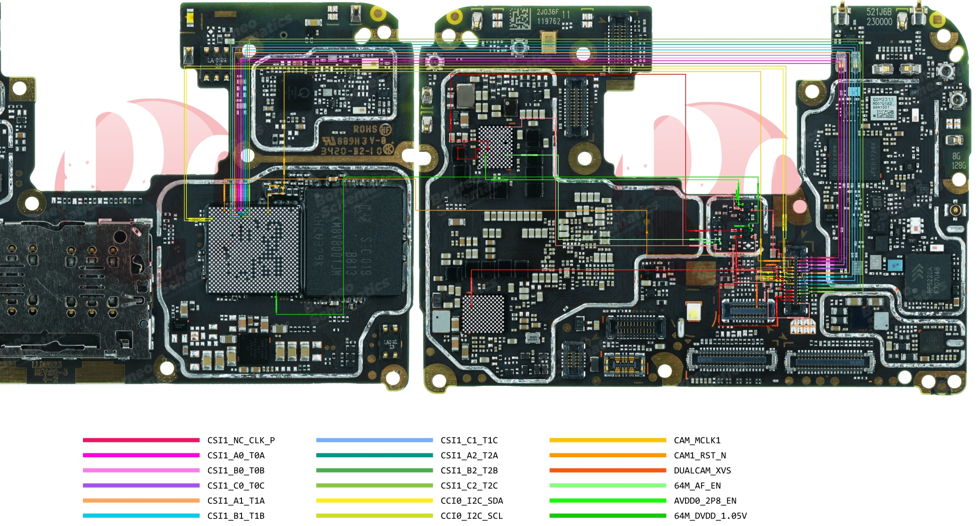Click the large CPU BGA pad grid
The width and height of the screenshot is (980, 526).
[253, 250]
